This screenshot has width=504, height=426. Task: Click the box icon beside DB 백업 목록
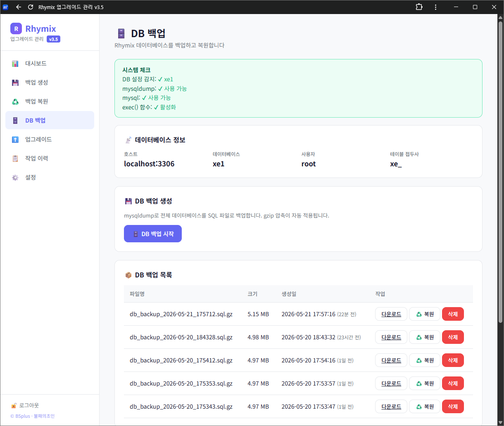[128, 275]
